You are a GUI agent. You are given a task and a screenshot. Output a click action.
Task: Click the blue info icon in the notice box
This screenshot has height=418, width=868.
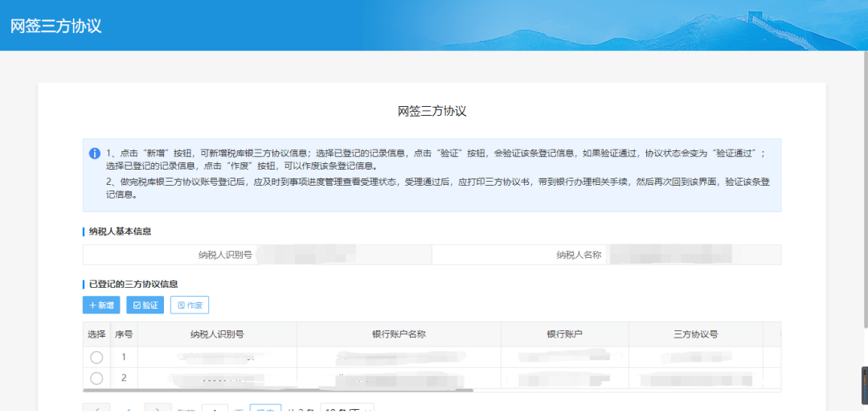pos(95,153)
